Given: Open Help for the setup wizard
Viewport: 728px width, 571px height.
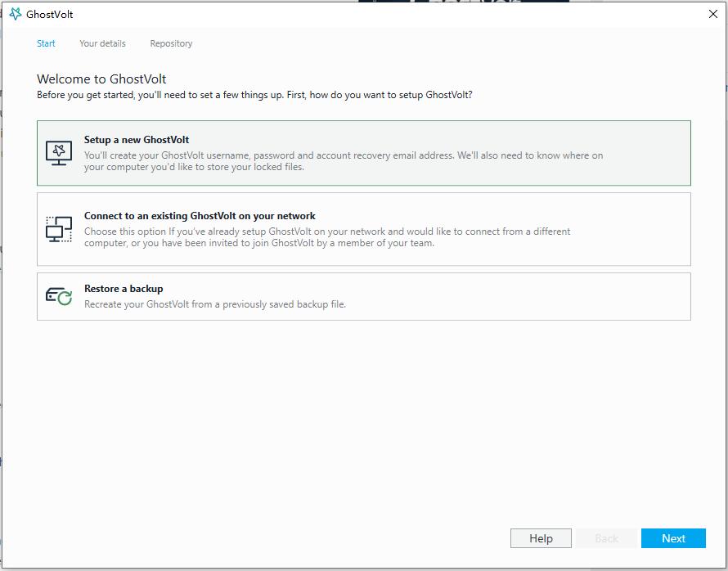Looking at the screenshot, I should [x=541, y=538].
